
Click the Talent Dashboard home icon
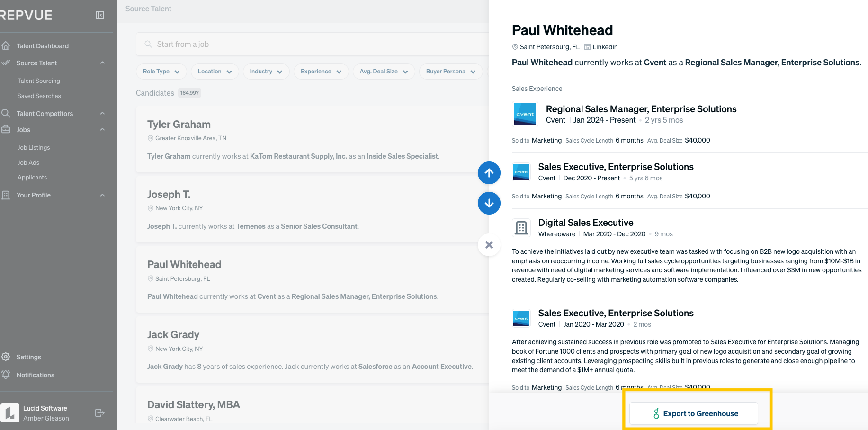point(6,45)
